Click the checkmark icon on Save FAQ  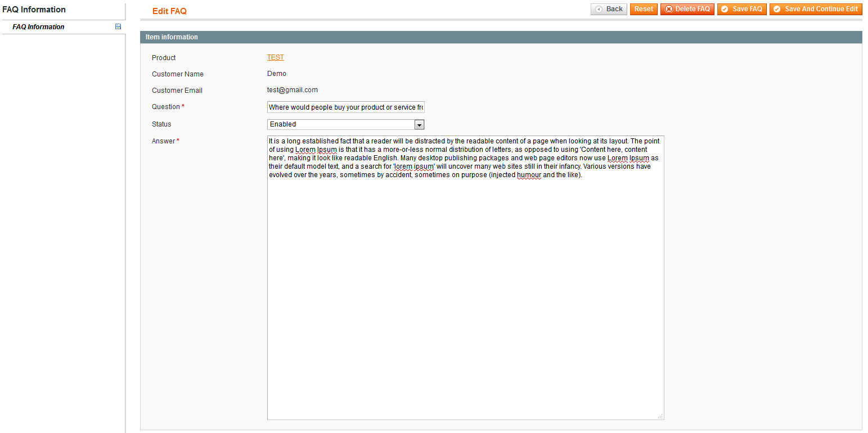[x=725, y=9]
